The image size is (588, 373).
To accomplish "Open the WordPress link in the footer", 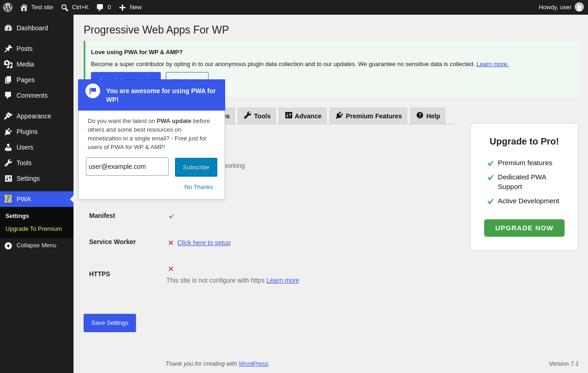I will tap(254, 363).
